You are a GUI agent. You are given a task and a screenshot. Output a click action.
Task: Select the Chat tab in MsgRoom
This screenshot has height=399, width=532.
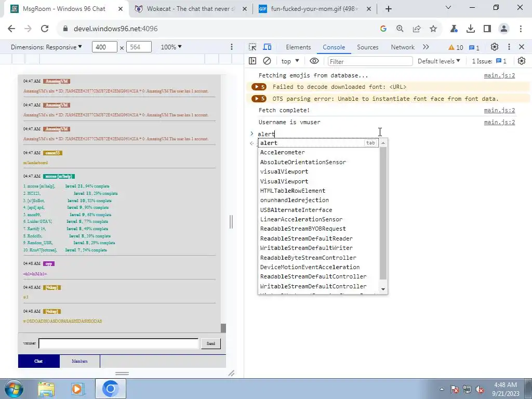(38, 361)
